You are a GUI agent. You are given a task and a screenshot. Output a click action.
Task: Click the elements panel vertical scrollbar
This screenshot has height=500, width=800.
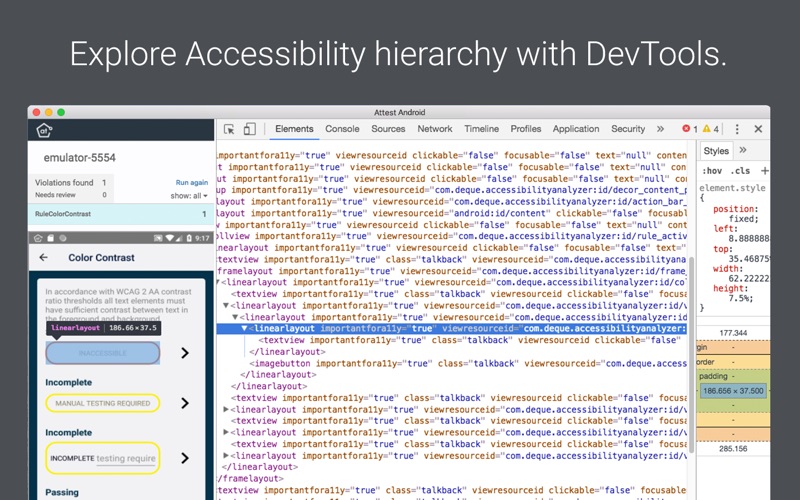coord(692,355)
